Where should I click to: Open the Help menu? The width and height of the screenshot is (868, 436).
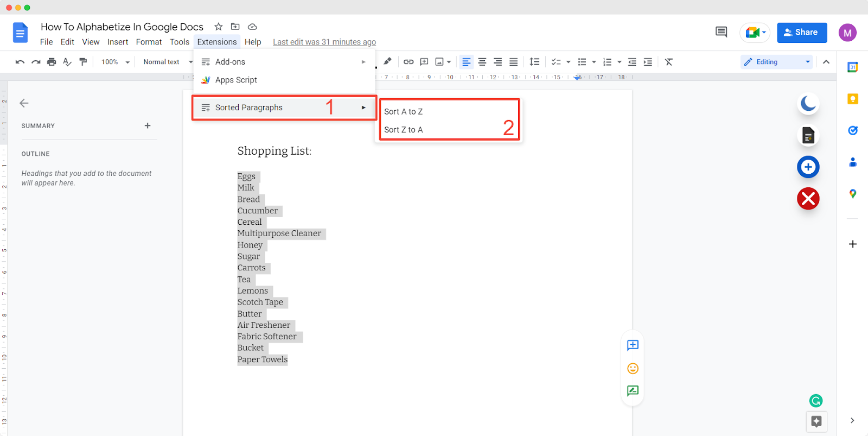(253, 42)
